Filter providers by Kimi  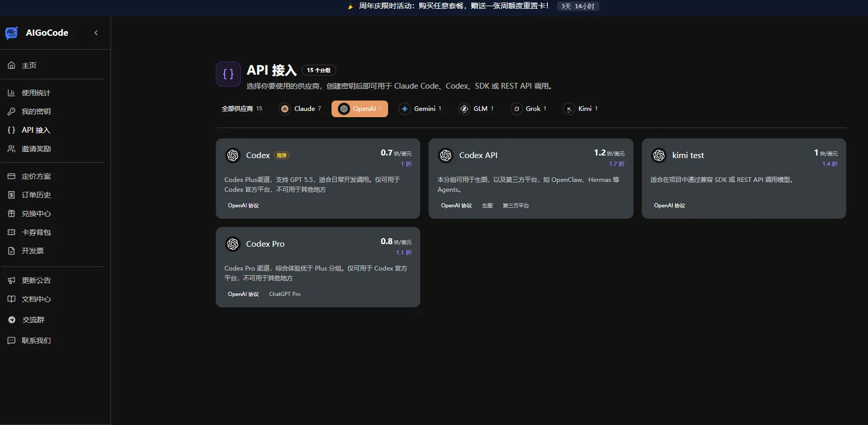[581, 109]
